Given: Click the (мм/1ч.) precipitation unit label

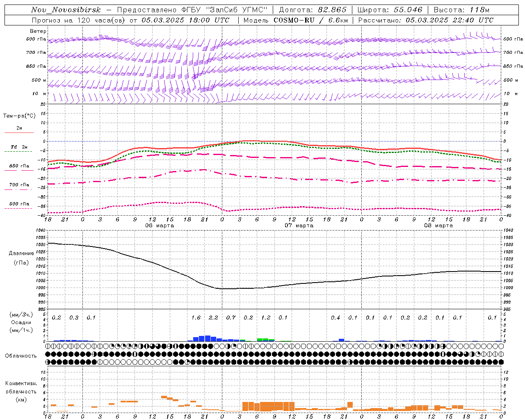Looking at the screenshot, I should (x=21, y=330).
